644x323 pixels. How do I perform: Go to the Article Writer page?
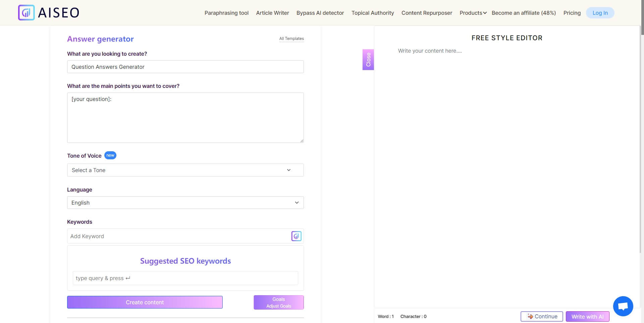[272, 13]
